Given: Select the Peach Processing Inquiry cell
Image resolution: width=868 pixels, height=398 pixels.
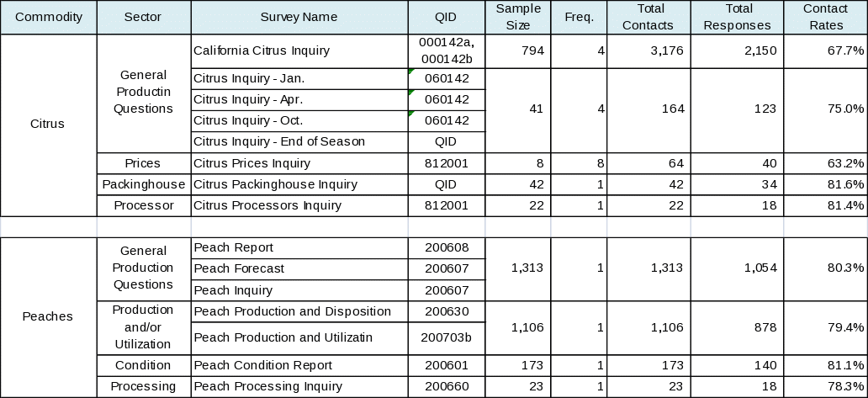Looking at the screenshot, I should click(x=299, y=386).
